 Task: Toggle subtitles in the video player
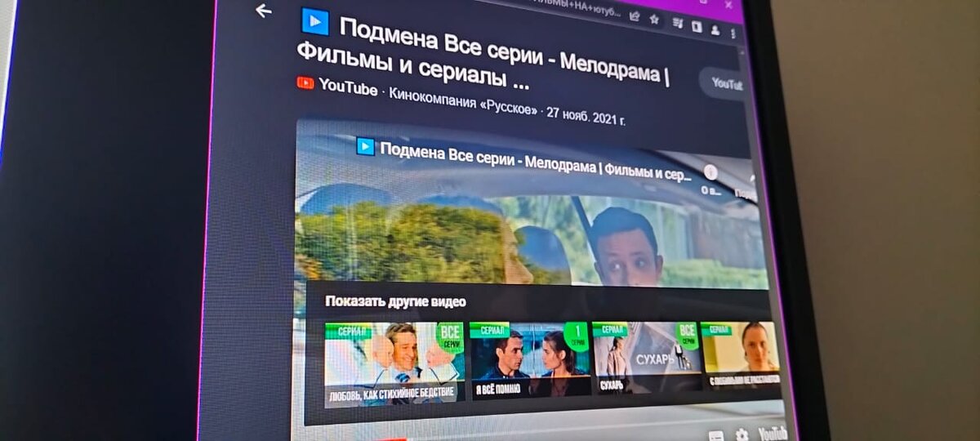click(715, 435)
